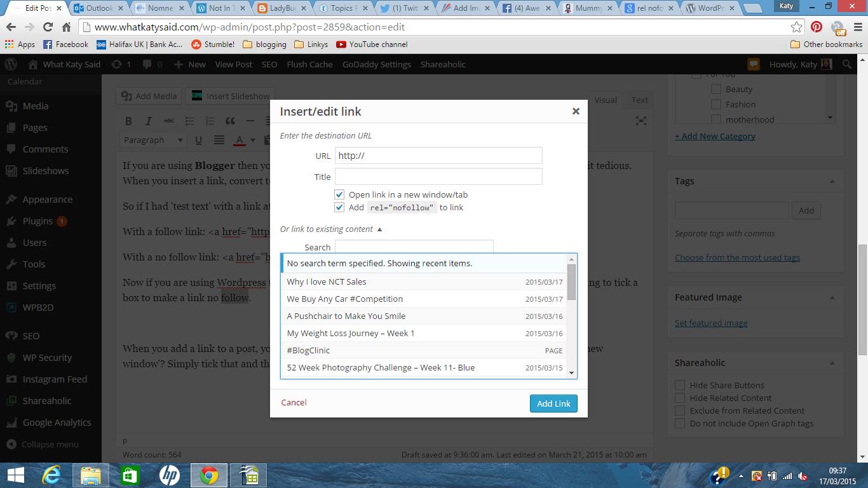
Task: Click the link results list down arrow
Action: [x=572, y=373]
